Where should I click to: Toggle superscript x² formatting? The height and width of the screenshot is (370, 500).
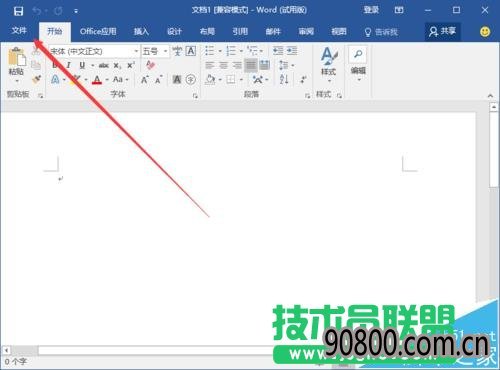tap(131, 65)
